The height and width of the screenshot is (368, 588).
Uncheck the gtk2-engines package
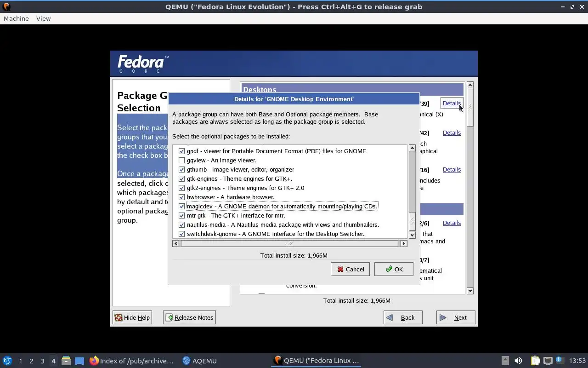tap(181, 188)
